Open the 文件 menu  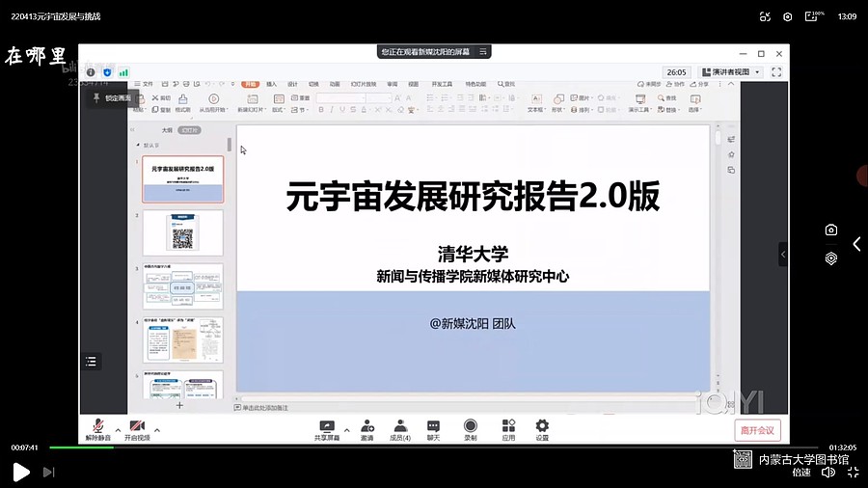click(144, 84)
